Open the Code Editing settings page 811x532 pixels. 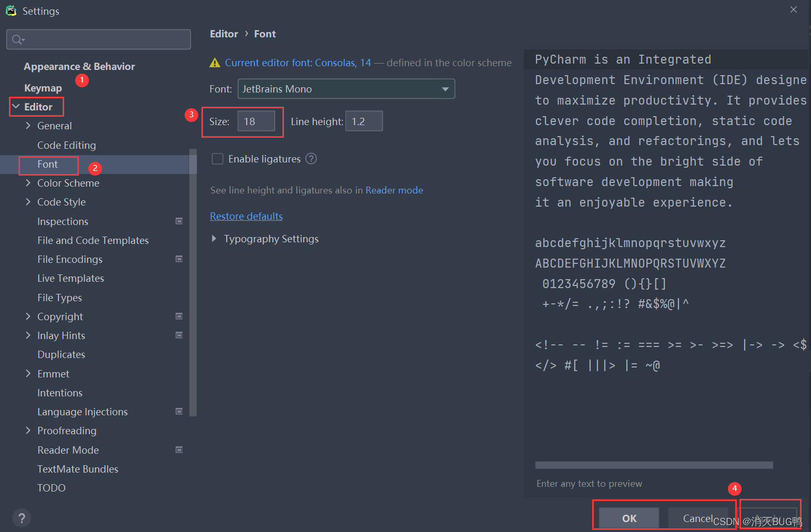(x=67, y=145)
